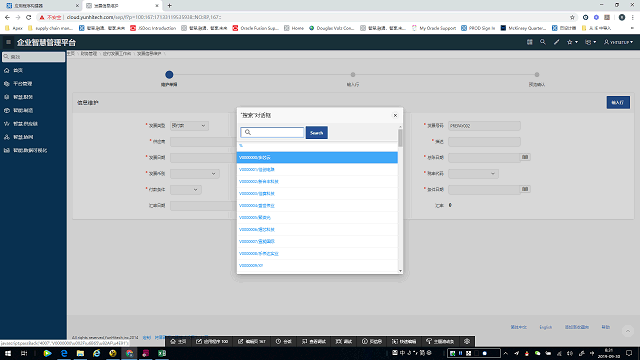Select the V0000008 list entry
The width and height of the screenshot is (640, 360).
[317, 253]
